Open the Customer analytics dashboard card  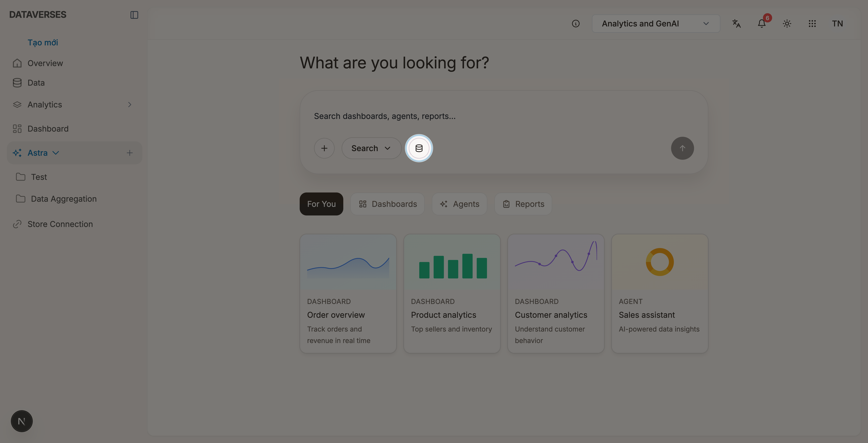pos(556,294)
